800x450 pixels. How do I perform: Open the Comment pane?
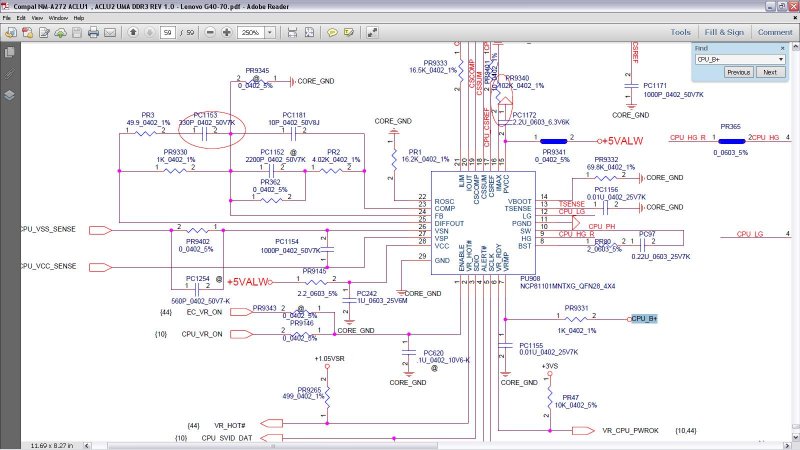(775, 32)
